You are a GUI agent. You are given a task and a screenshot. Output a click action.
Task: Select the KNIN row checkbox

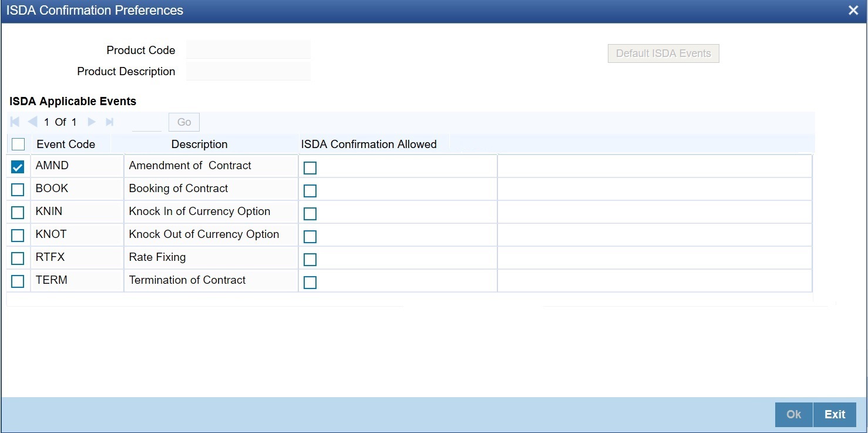(18, 213)
